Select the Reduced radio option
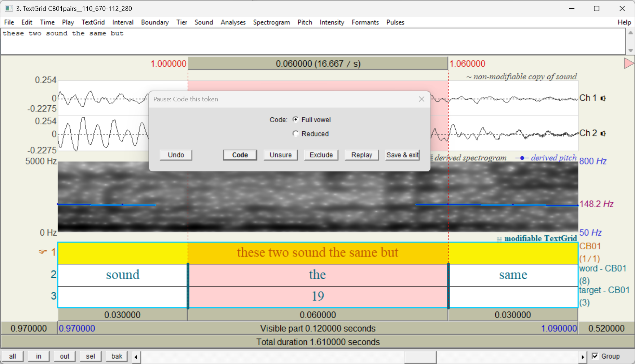 (x=295, y=133)
